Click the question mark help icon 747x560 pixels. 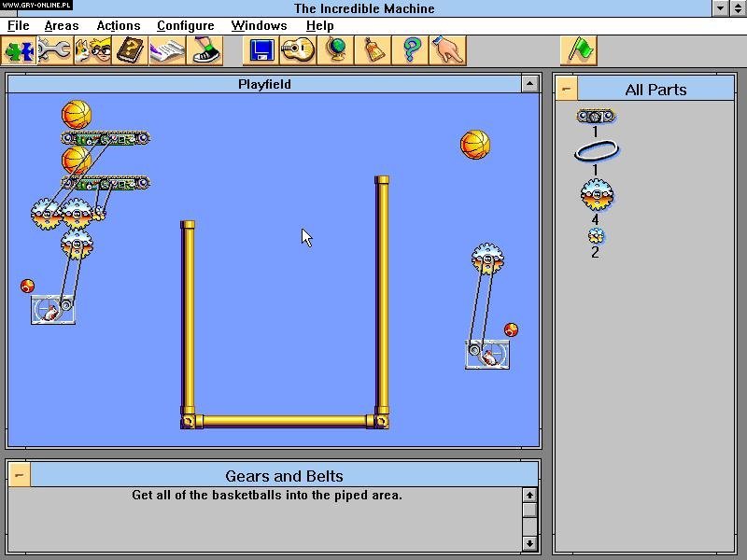411,50
